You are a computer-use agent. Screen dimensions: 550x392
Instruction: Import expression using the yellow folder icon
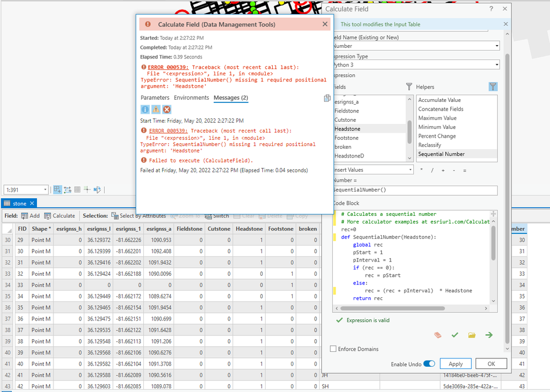tap(472, 335)
